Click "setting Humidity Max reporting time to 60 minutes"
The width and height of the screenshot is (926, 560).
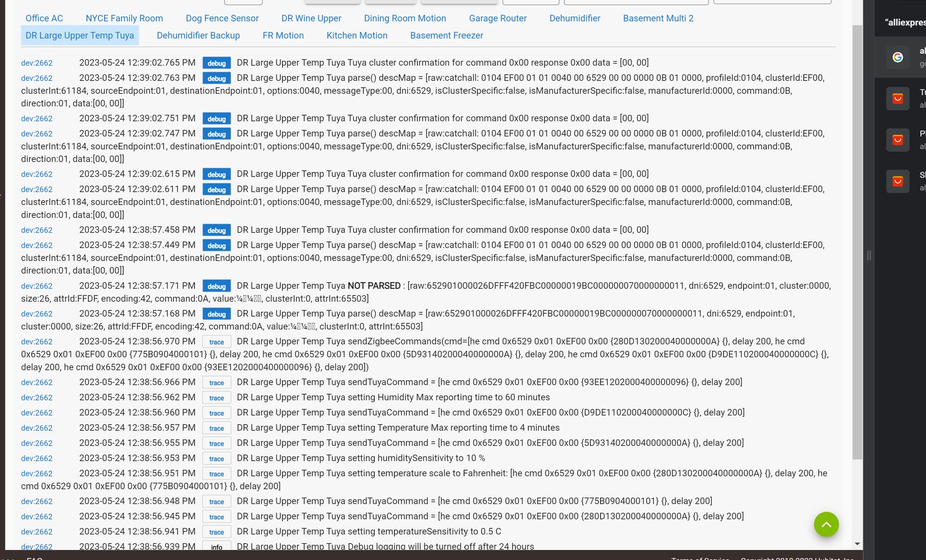pyautogui.click(x=449, y=397)
